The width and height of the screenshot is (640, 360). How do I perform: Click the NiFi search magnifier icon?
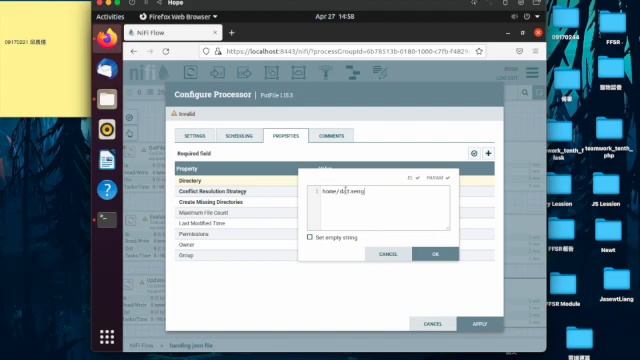pyautogui.click(x=525, y=93)
